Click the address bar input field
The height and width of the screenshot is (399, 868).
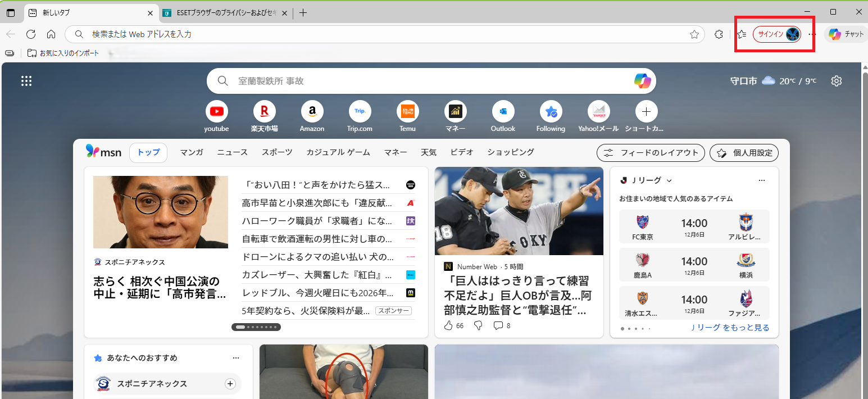pyautogui.click(x=382, y=34)
